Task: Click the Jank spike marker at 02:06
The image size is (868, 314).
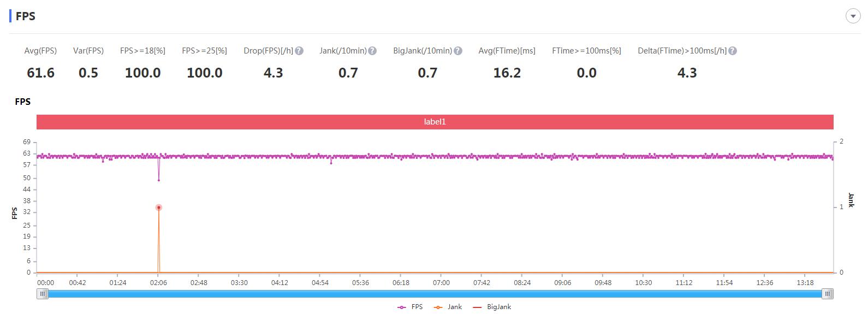Action: click(x=159, y=208)
